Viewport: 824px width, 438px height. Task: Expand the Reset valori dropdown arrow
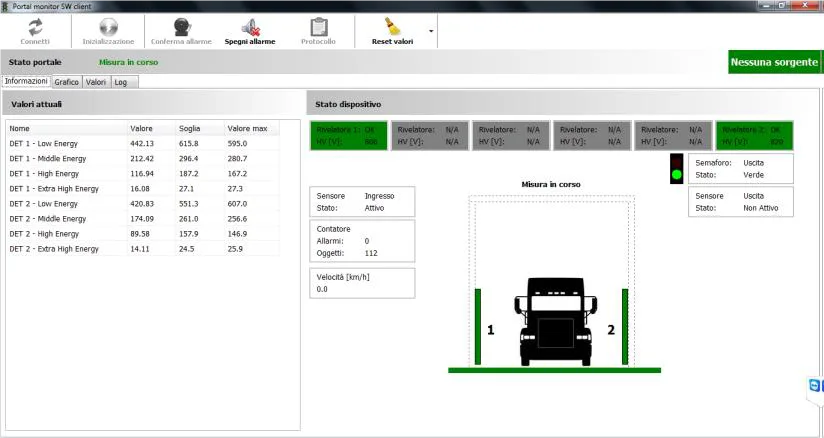(x=431, y=32)
